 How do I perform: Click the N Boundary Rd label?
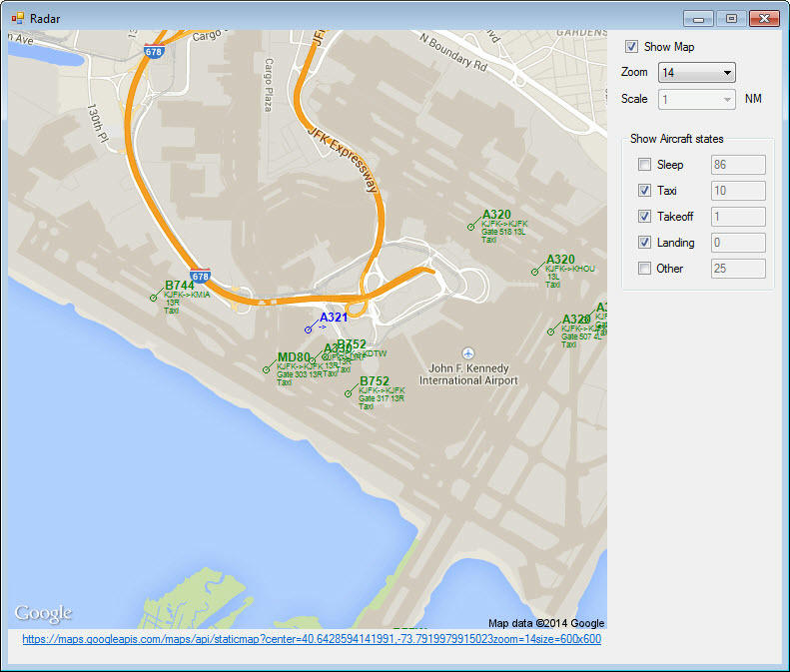[454, 53]
